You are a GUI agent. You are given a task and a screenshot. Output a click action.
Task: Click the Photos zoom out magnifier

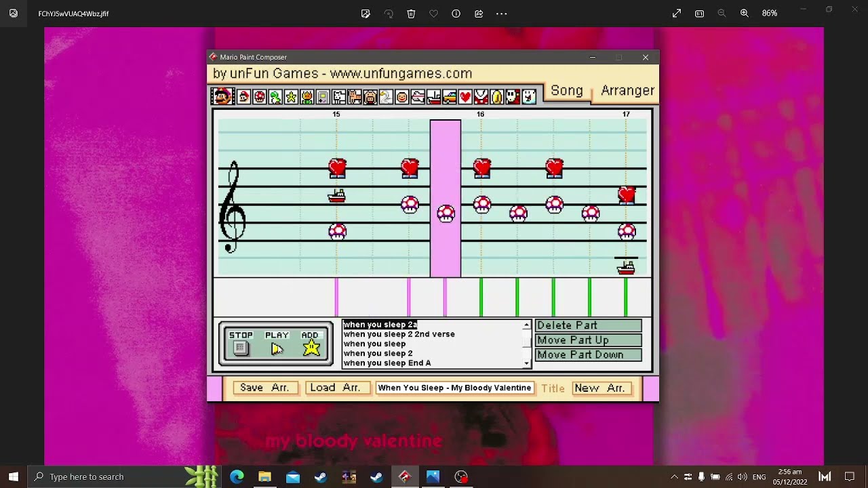coord(722,14)
